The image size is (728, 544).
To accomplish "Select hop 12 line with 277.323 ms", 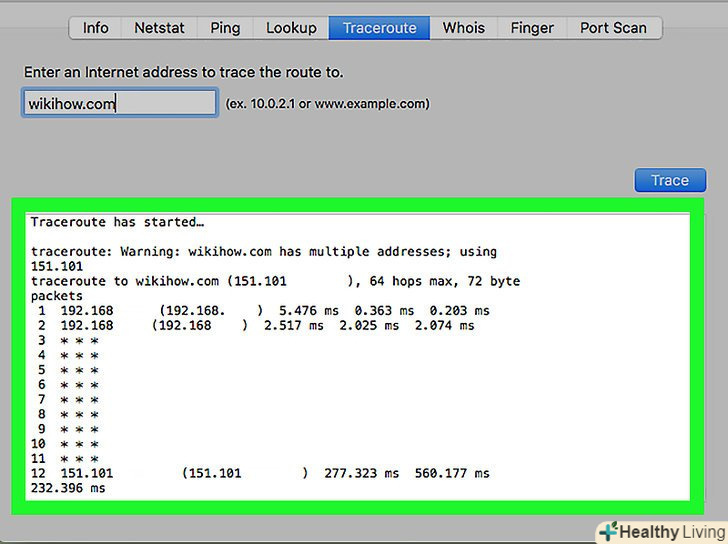I will pyautogui.click(x=260, y=473).
